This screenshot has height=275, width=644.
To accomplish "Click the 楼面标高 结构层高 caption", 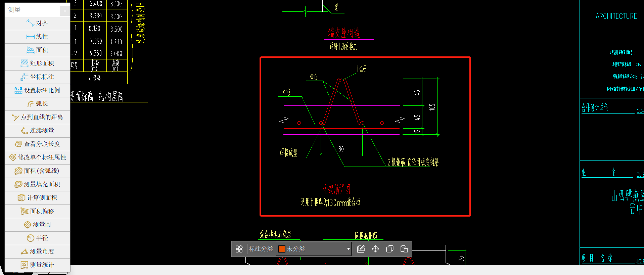I will [x=97, y=96].
